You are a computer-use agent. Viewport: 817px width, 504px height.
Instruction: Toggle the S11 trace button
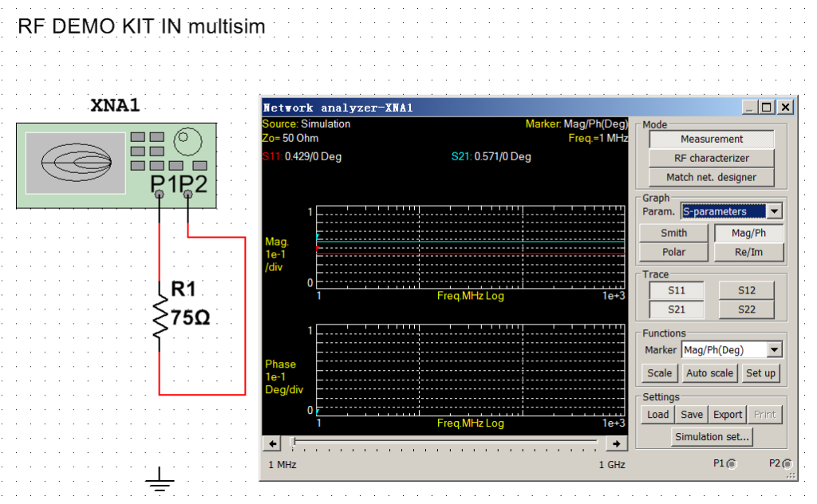676,290
